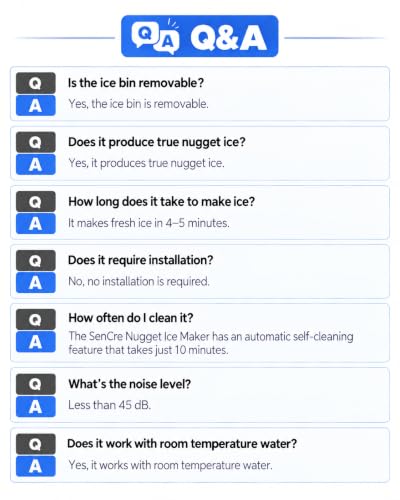Open the 'How often do I clean it?' question

(131, 318)
